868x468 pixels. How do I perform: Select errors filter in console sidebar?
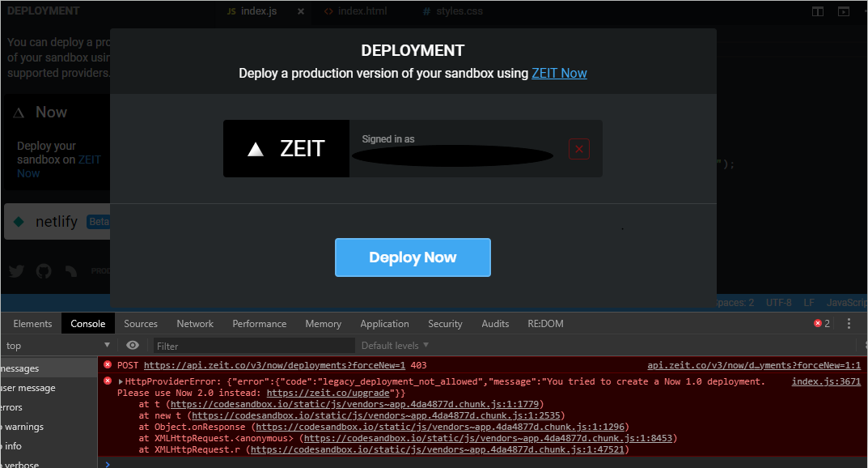point(49,407)
